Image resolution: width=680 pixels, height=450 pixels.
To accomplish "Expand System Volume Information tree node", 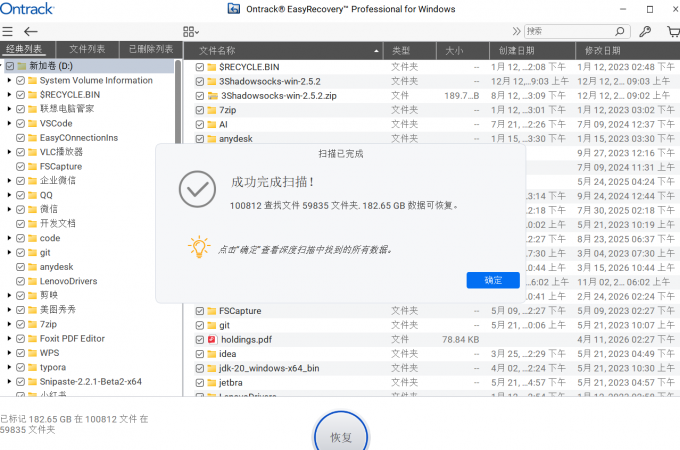I will [x=9, y=80].
